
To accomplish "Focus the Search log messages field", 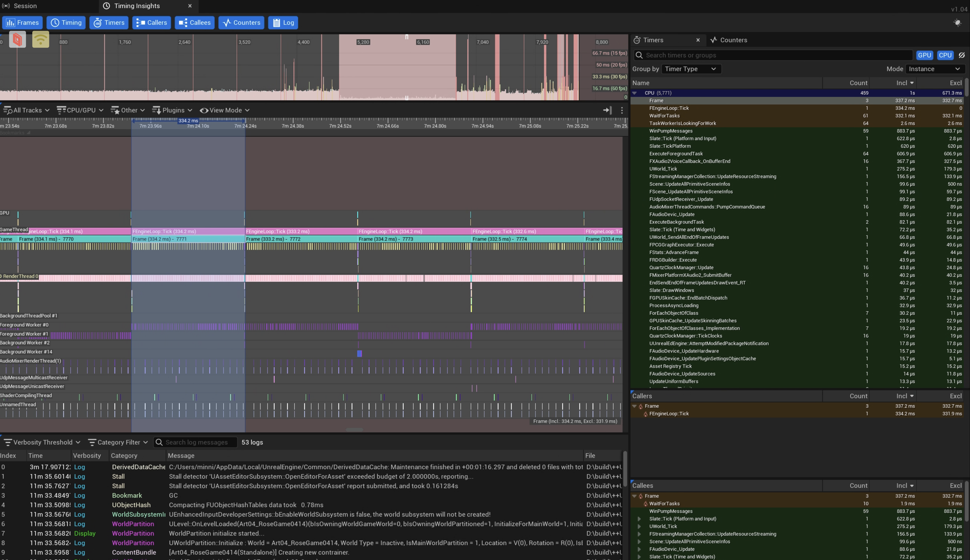I will 195,442.
